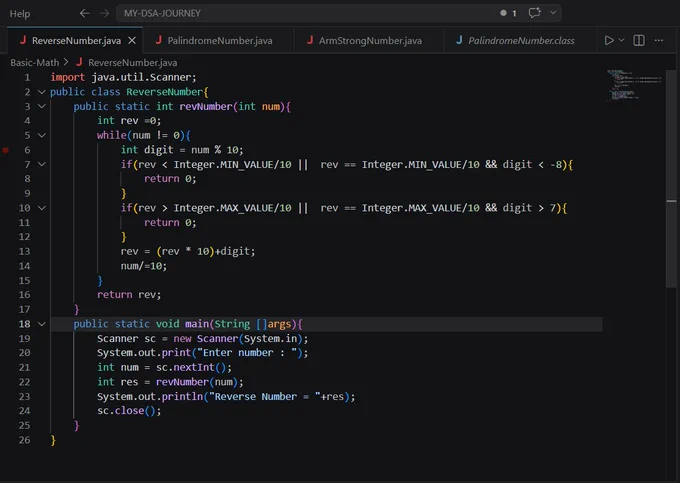The image size is (680, 483).
Task: Click 'revNumber(num)' call on line 22
Action: (197, 382)
